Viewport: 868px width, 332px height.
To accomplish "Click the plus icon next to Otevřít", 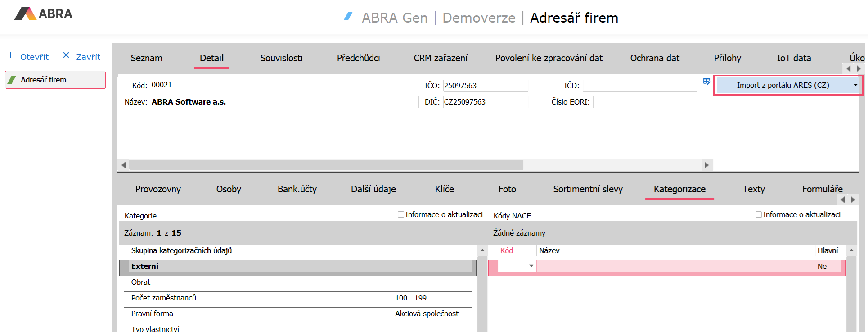I will pyautogui.click(x=10, y=55).
